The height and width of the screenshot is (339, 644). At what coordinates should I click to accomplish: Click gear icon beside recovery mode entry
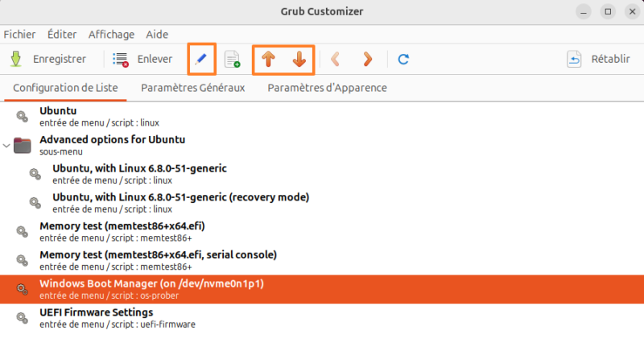point(35,203)
